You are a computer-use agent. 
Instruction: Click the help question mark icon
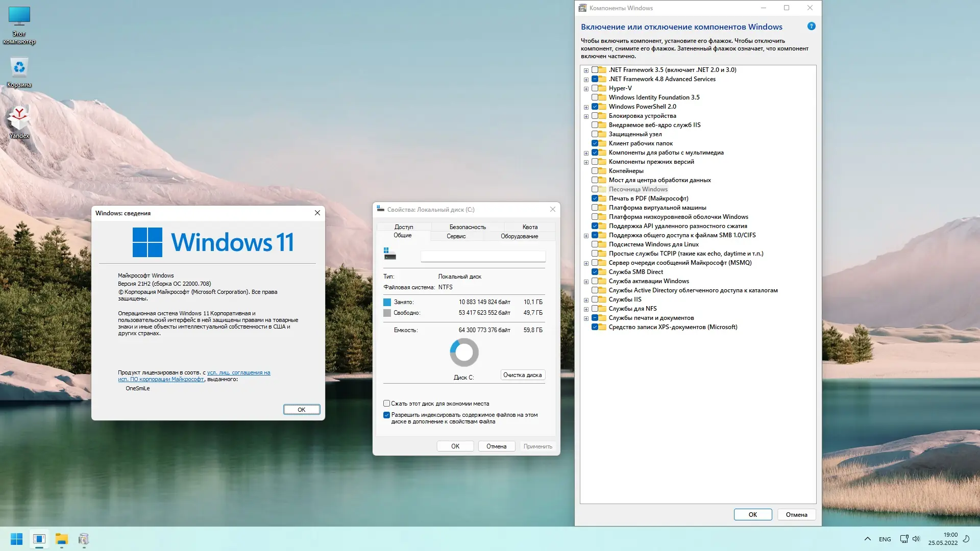click(x=811, y=27)
